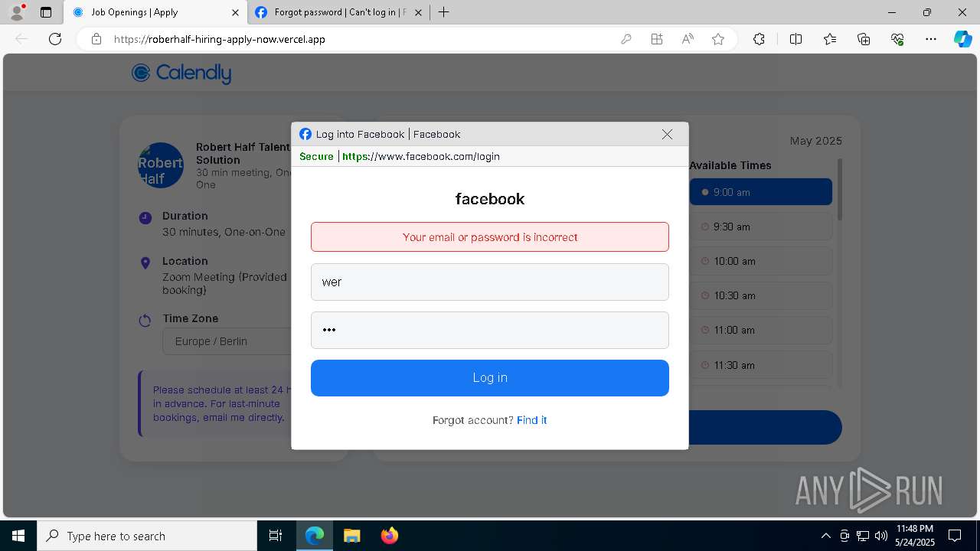Open File Explorer from taskbar
The height and width of the screenshot is (551, 980).
352,536
